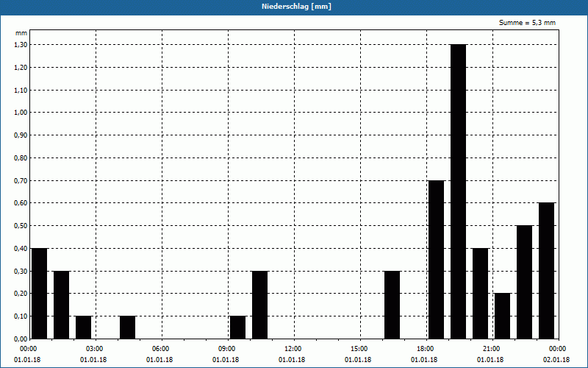This screenshot has height=368, width=588.
Task: Select the 0,10 mm bar right after 09:00
Action: click(237, 327)
